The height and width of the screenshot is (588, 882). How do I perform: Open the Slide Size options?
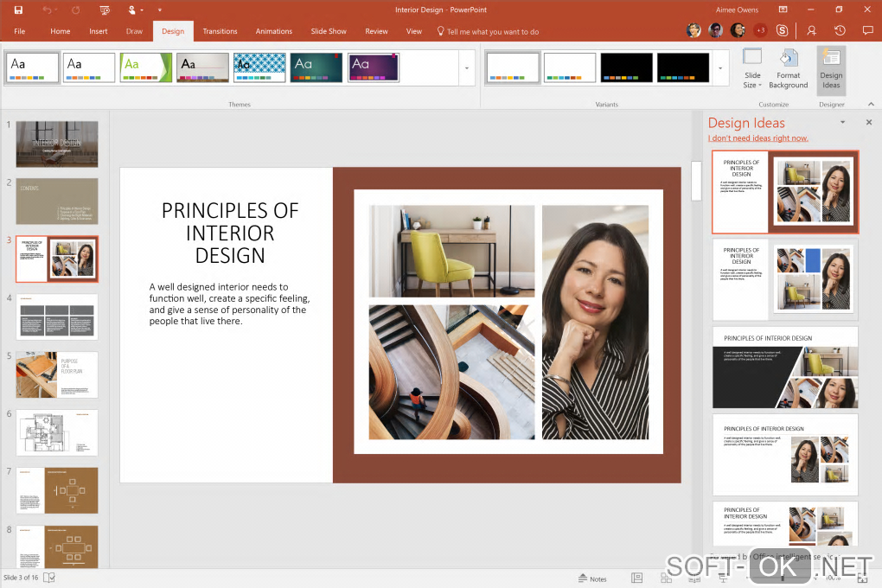(752, 69)
